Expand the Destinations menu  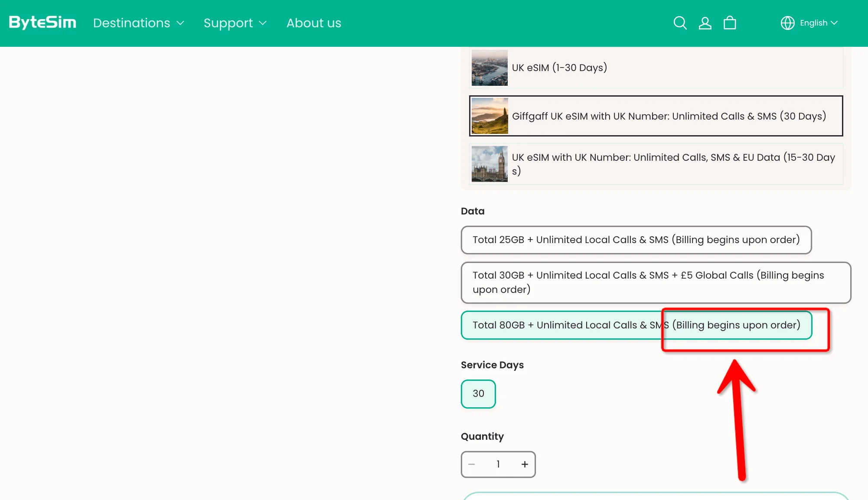click(139, 23)
